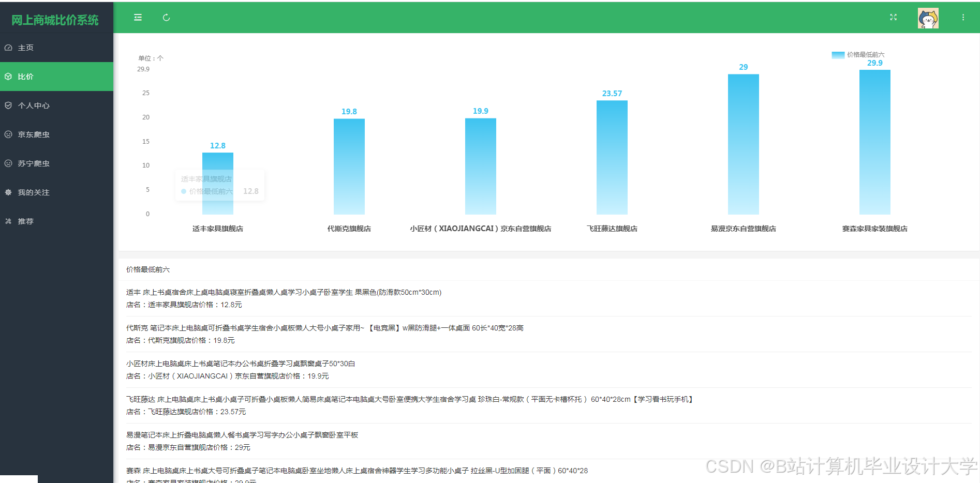The image size is (980, 483).
Task: Open the 推荐 page
Action: 56,221
